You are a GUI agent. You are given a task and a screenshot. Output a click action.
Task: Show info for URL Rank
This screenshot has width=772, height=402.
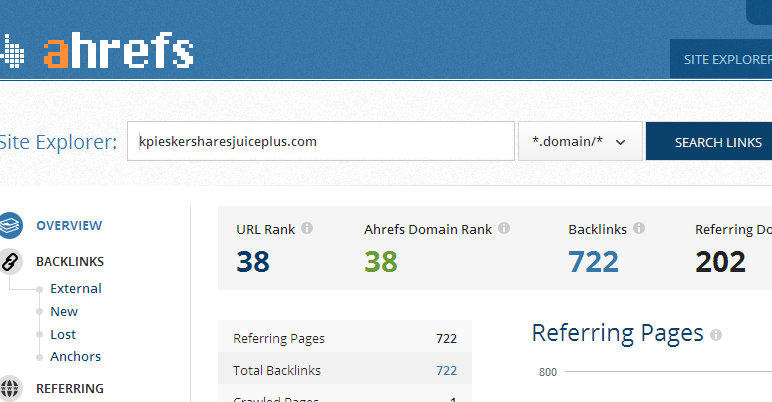307,228
